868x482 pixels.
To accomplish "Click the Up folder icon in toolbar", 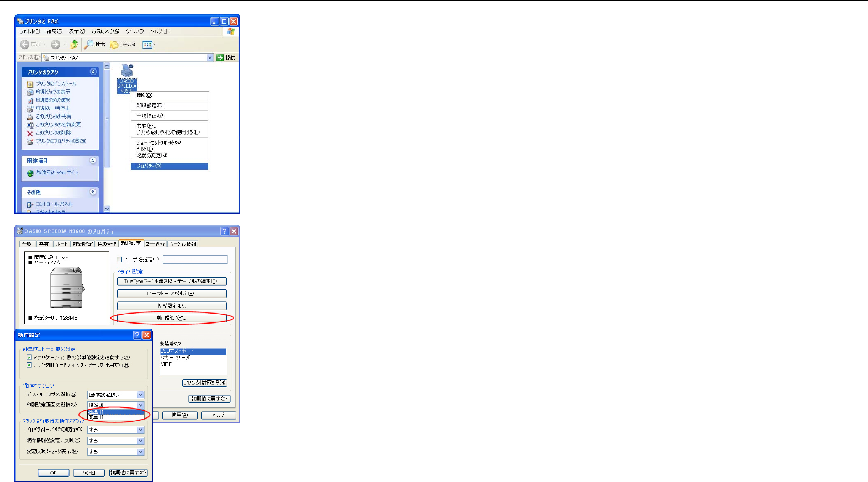I will point(74,44).
